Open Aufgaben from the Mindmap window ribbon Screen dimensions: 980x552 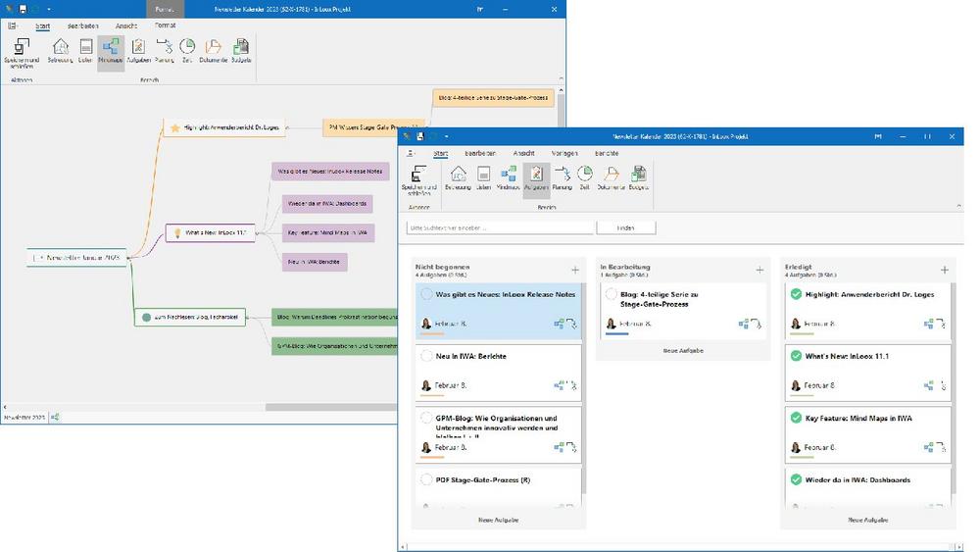[138, 51]
